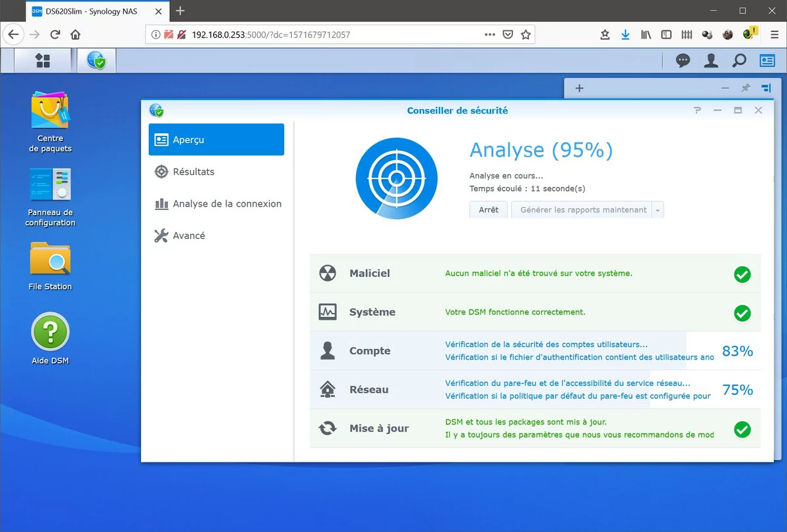Click the globe extension with warning badge

click(748, 33)
